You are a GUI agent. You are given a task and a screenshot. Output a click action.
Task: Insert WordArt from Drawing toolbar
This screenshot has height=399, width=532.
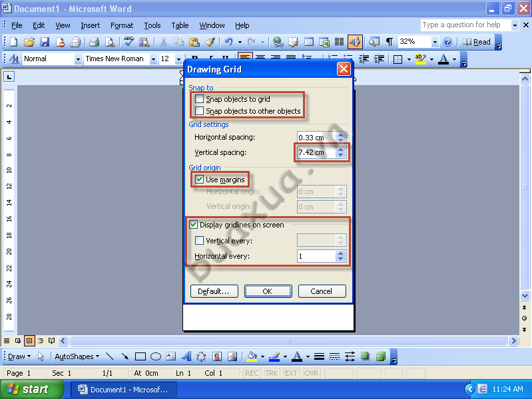tap(186, 356)
